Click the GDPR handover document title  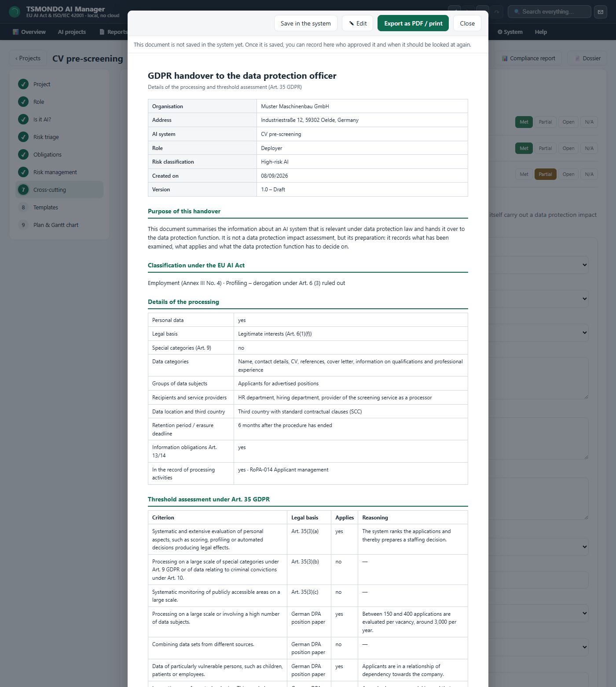(x=242, y=76)
